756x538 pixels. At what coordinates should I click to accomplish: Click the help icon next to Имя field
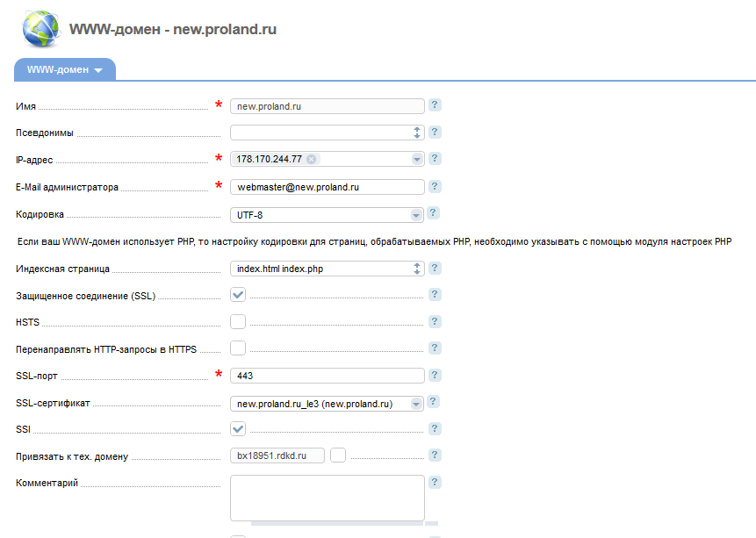coord(435,105)
